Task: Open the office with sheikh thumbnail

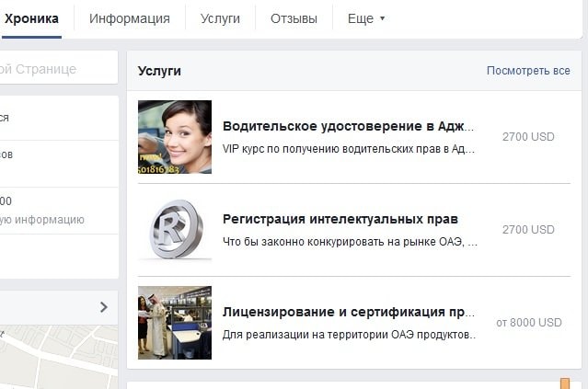Action: point(175,323)
